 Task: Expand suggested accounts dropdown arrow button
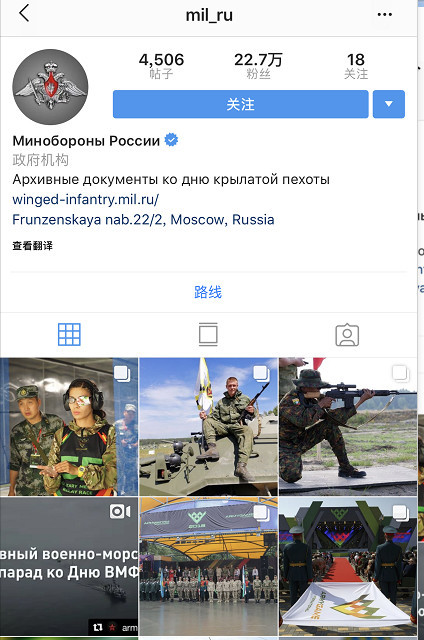388,104
